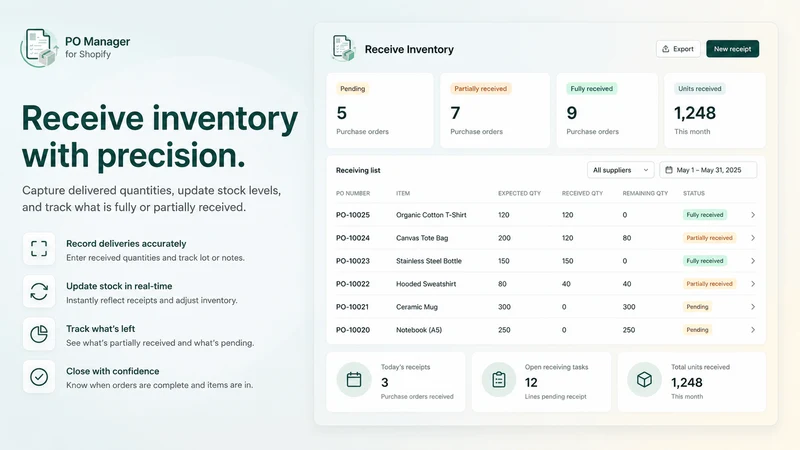800x450 pixels.
Task: Expand row PO-10023 with its chevron
Action: [753, 261]
